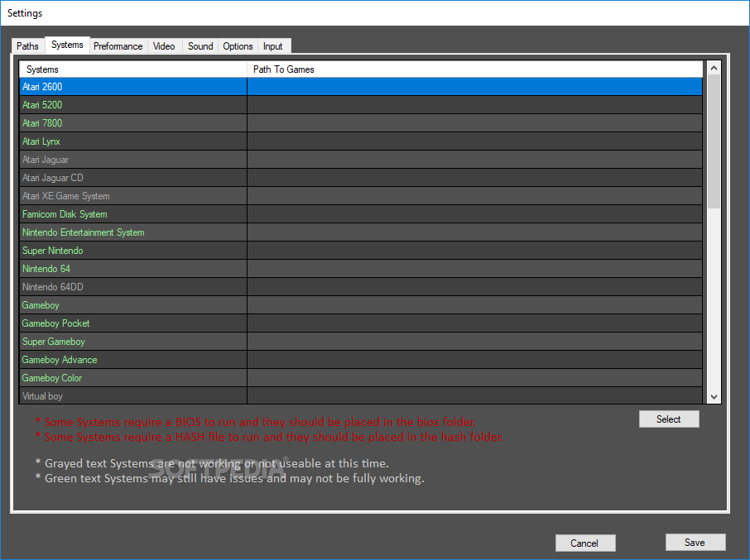The width and height of the screenshot is (750, 560).
Task: Save the settings
Action: [x=695, y=543]
